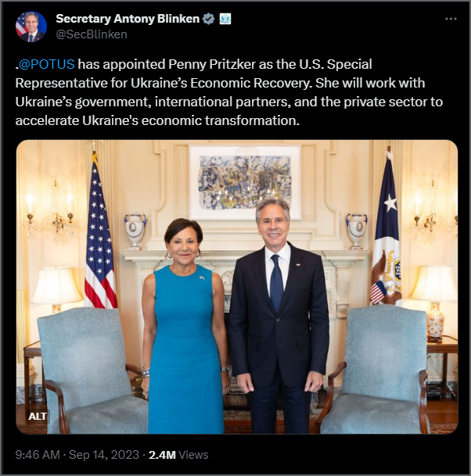Image resolution: width=471 pixels, height=476 pixels.
Task: Click the woman in the blue dress
Action: click(x=185, y=327)
